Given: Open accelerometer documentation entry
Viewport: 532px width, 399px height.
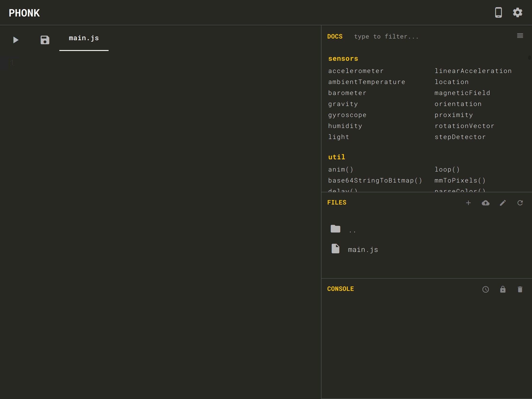Looking at the screenshot, I should 356,71.
